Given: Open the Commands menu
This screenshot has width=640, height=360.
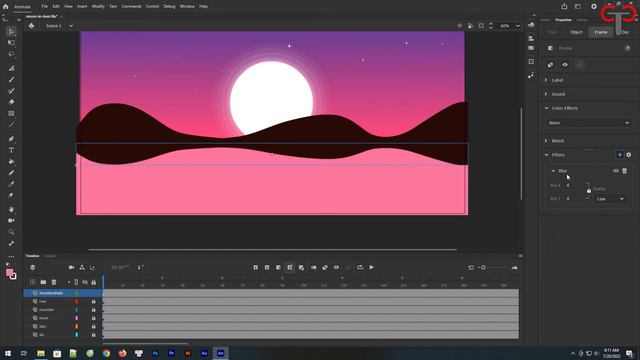Looking at the screenshot, I should (x=131, y=6).
